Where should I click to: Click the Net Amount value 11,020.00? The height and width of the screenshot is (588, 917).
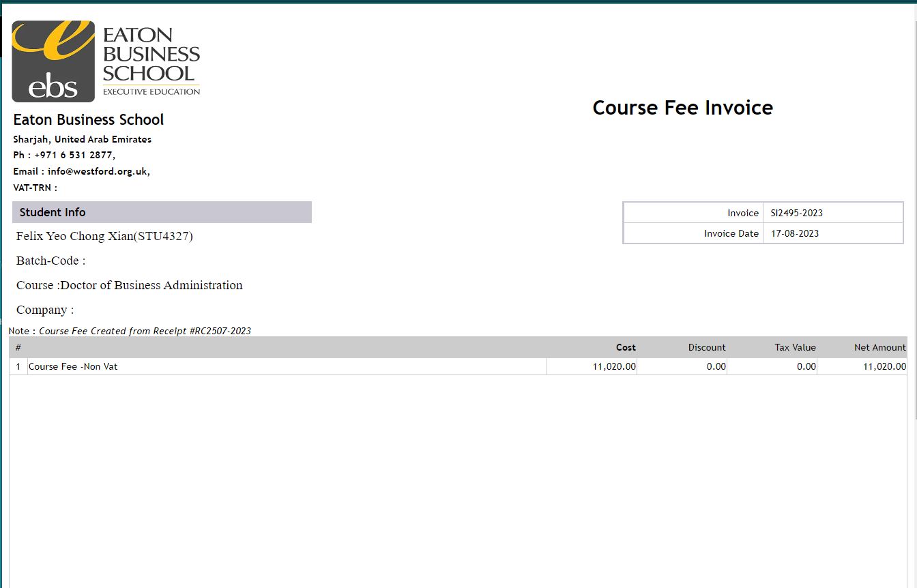click(884, 366)
